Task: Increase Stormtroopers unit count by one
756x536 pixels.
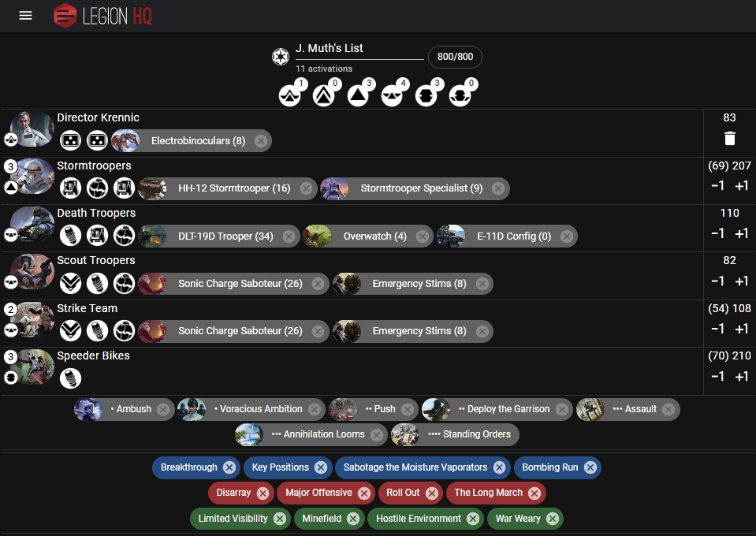Action: tap(742, 186)
